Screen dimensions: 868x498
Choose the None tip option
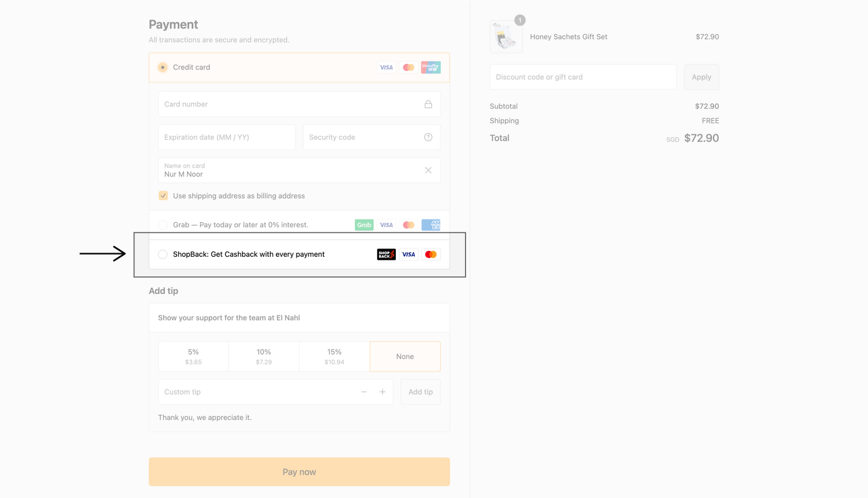405,356
